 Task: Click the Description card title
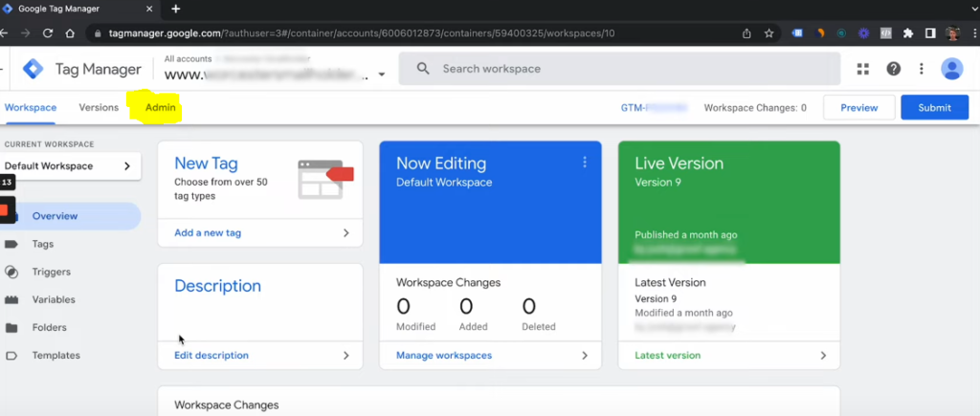point(217,286)
